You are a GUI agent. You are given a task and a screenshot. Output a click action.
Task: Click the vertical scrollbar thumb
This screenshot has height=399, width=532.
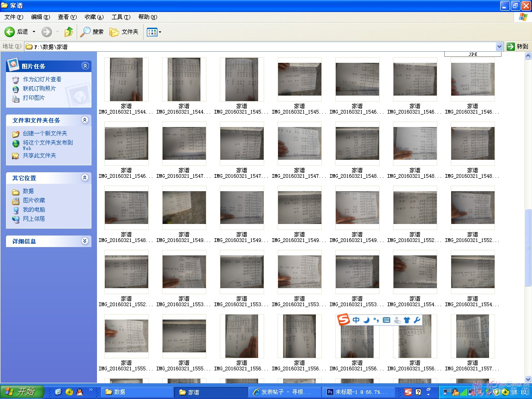pyautogui.click(x=528, y=248)
